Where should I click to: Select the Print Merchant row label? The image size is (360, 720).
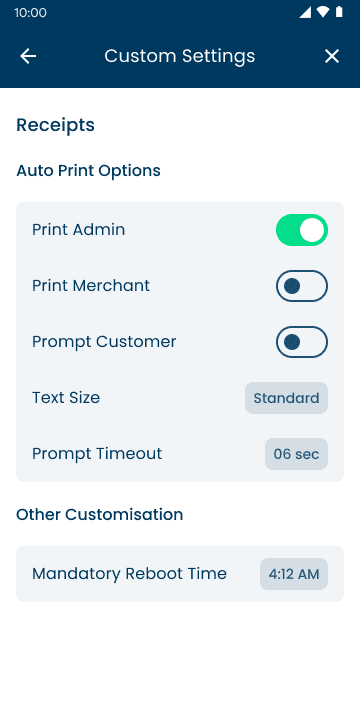91,286
